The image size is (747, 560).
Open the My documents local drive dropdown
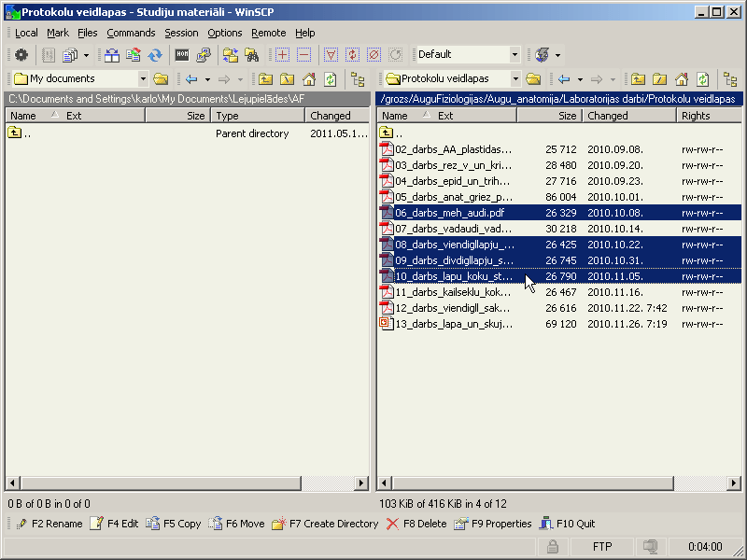143,78
